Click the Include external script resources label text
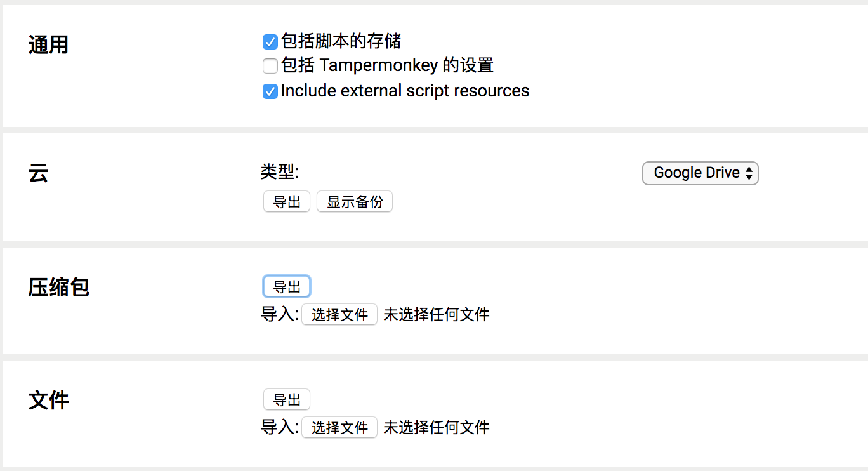 [405, 91]
